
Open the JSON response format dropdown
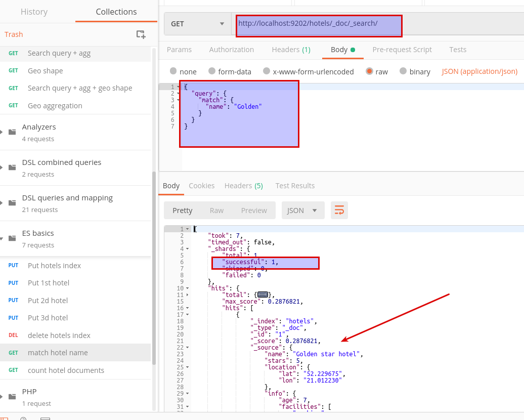tap(303, 210)
